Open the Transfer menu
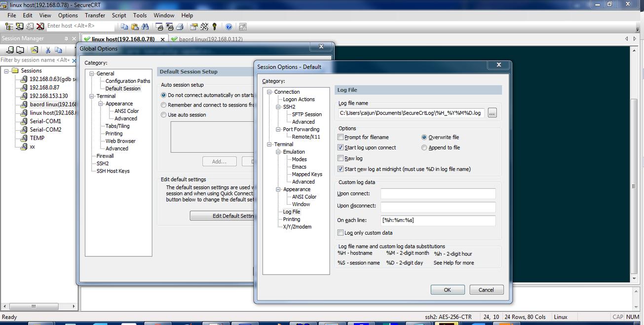Screen dimensions: 644x325 tap(95, 15)
